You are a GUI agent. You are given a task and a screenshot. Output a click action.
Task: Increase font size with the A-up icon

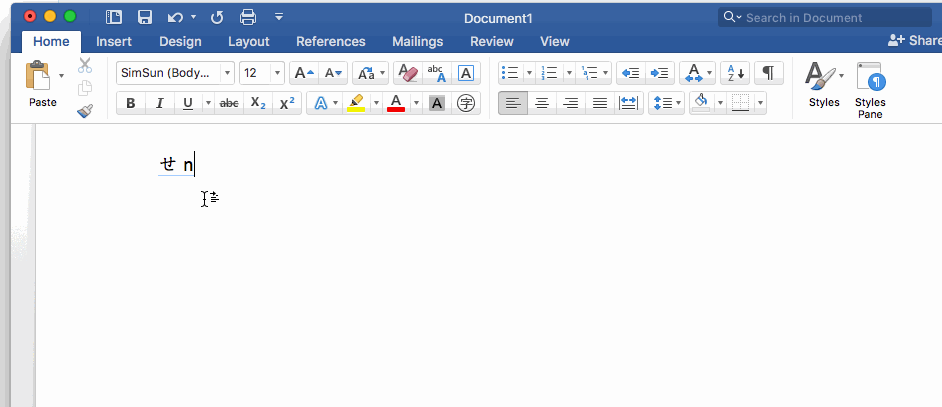tap(304, 73)
